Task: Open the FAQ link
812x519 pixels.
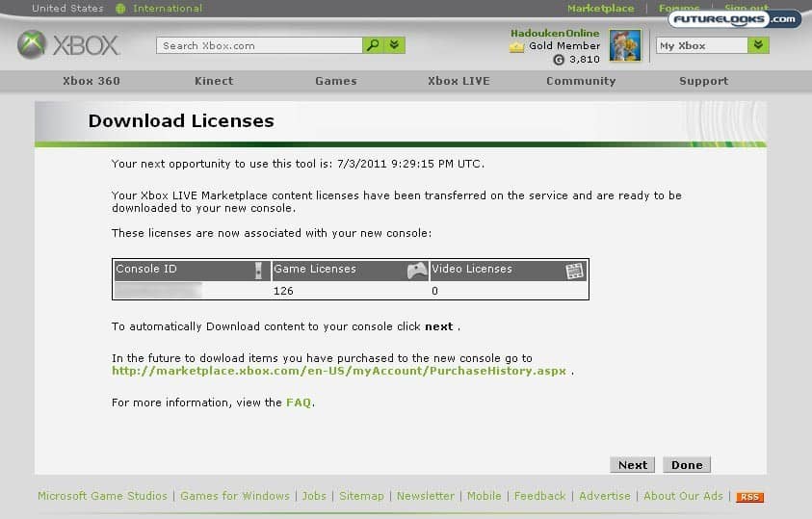Action: coord(299,402)
